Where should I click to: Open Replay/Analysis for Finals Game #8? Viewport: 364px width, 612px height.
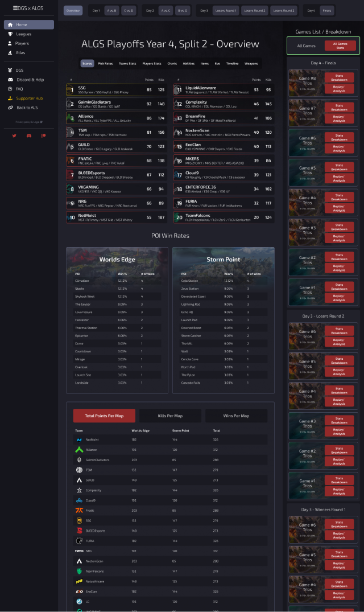(339, 89)
